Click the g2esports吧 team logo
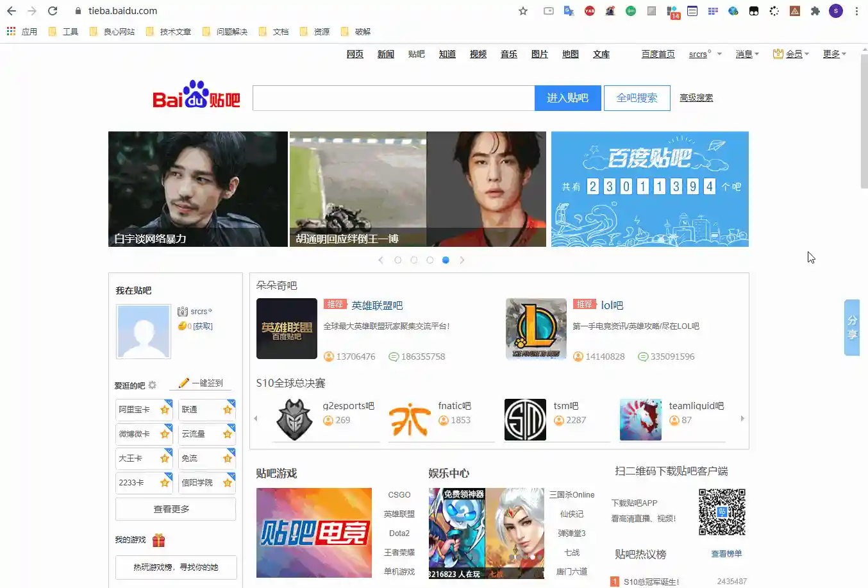The height and width of the screenshot is (588, 868). coord(294,420)
